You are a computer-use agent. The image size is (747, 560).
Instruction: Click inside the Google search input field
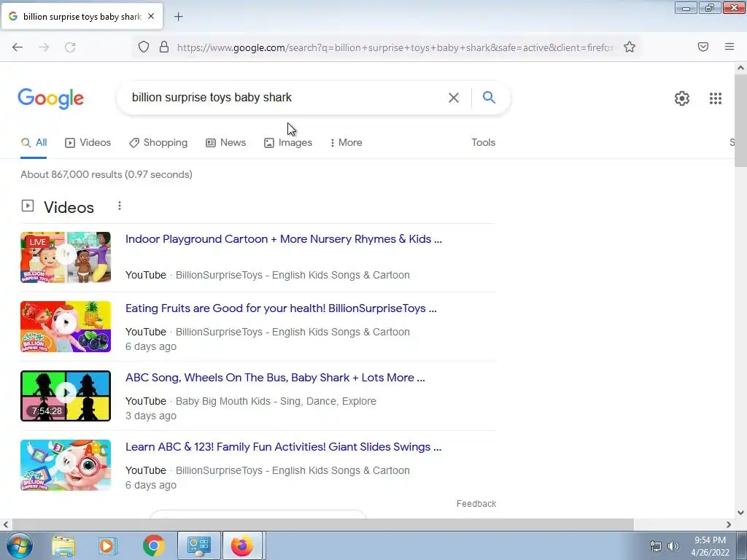click(286, 98)
